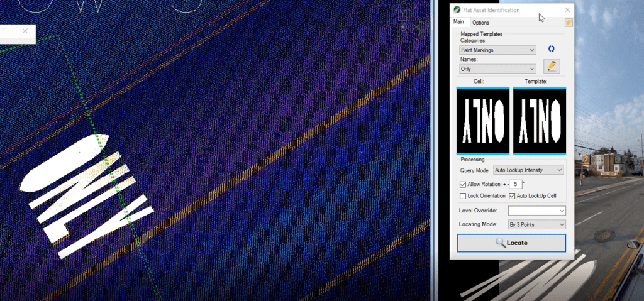Open the Query Mode dropdown
The image size is (644, 301).
(x=529, y=170)
